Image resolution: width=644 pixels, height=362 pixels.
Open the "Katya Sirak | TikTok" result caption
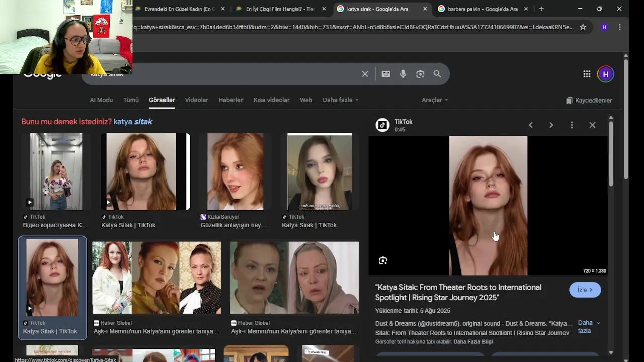(x=309, y=225)
